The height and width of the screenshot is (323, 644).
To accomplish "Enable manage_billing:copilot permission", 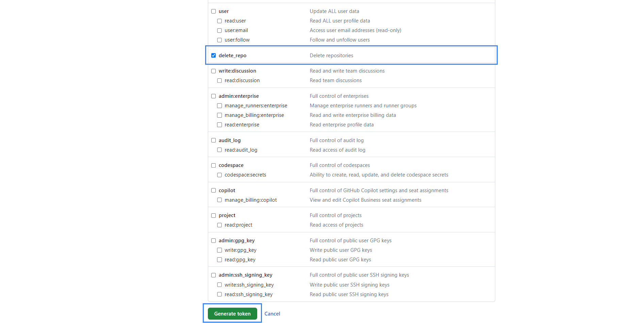I will pos(219,200).
